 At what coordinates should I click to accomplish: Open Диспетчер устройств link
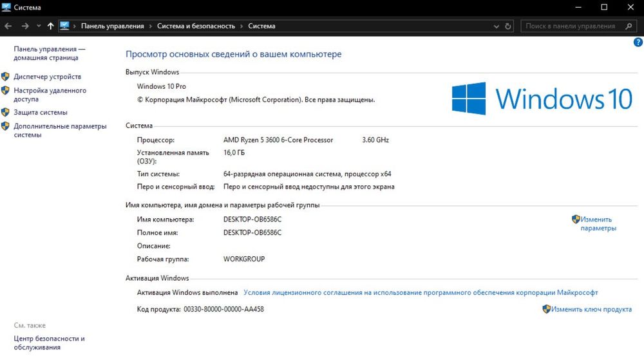(47, 77)
